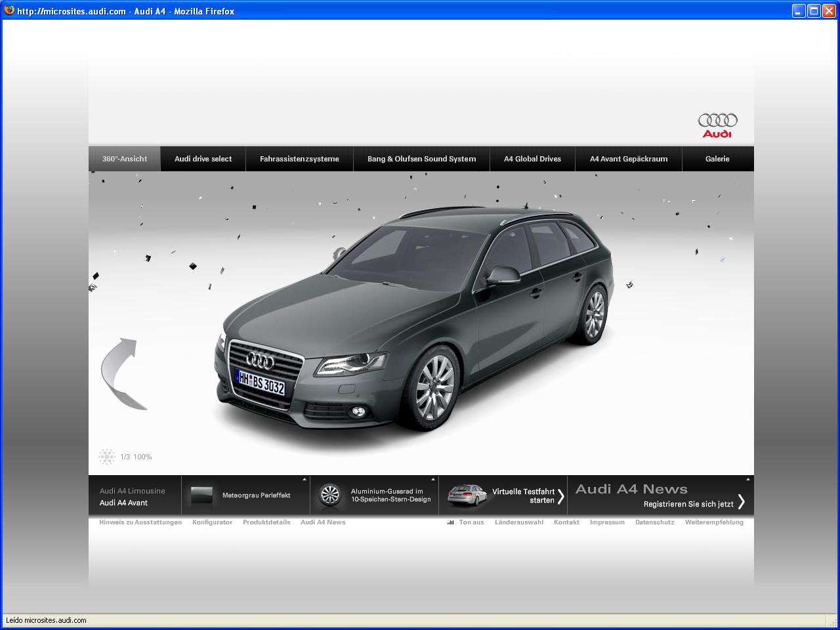Viewport: 840px width, 630px height.
Task: Click the loading spinner icon near 1/3
Action: (106, 457)
